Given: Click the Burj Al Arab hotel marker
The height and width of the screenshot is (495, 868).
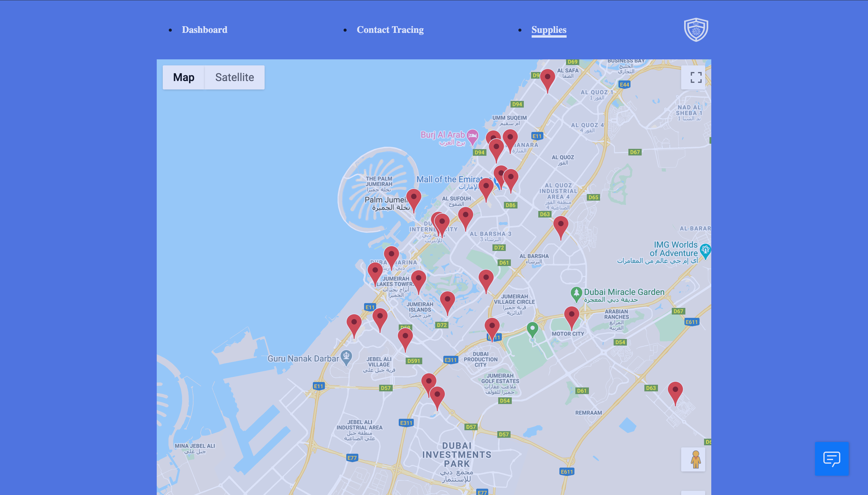Looking at the screenshot, I should (472, 136).
